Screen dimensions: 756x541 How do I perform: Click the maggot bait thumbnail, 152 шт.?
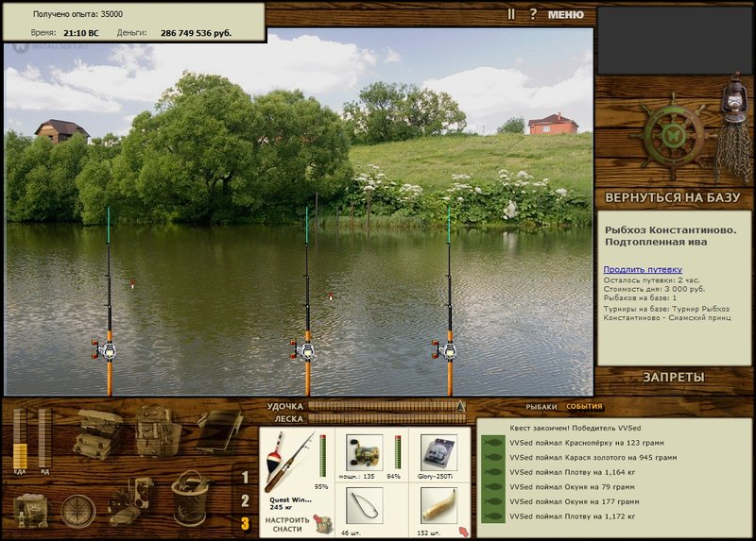click(x=438, y=505)
